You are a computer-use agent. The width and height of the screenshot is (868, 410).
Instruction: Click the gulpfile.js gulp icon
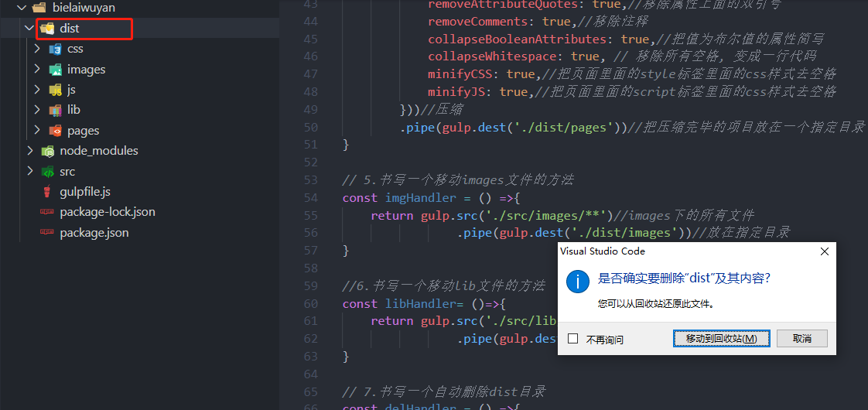point(47,192)
